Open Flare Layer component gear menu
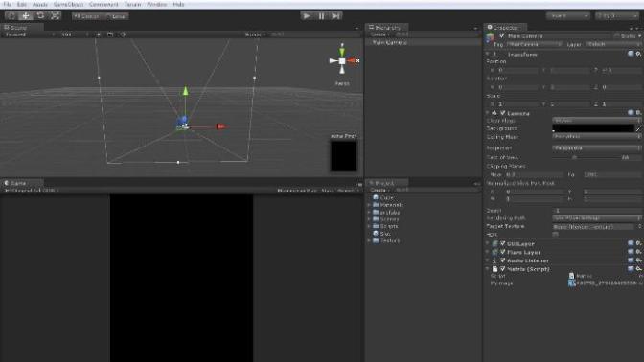The width and height of the screenshot is (644, 362). coord(638,252)
